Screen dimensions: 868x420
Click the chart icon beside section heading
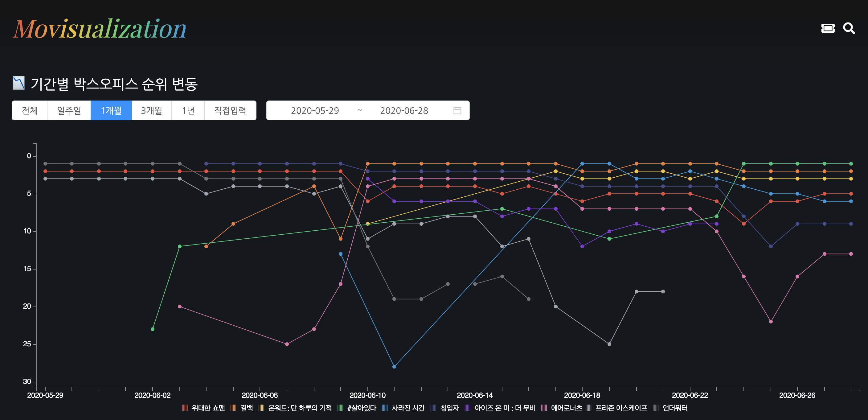[18, 83]
